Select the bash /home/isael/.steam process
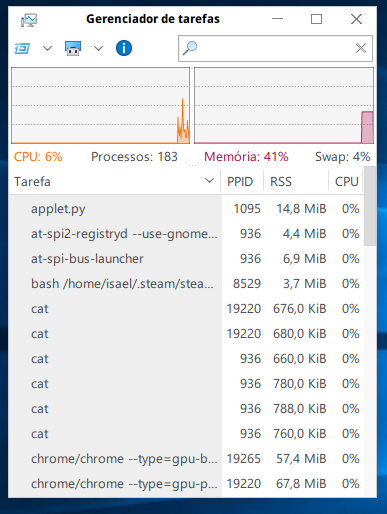387x514 pixels. (186, 284)
